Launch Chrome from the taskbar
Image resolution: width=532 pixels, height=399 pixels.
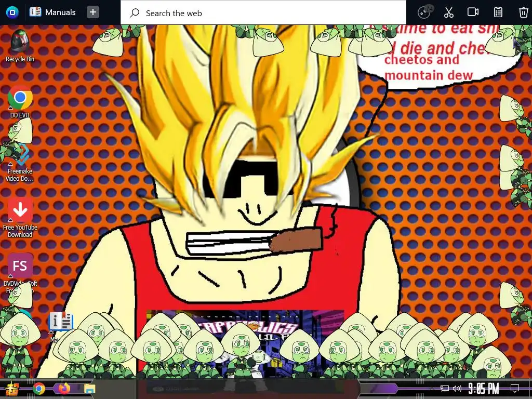click(38, 389)
